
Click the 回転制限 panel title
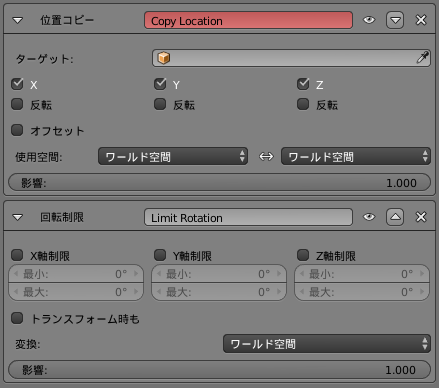pyautogui.click(x=62, y=217)
